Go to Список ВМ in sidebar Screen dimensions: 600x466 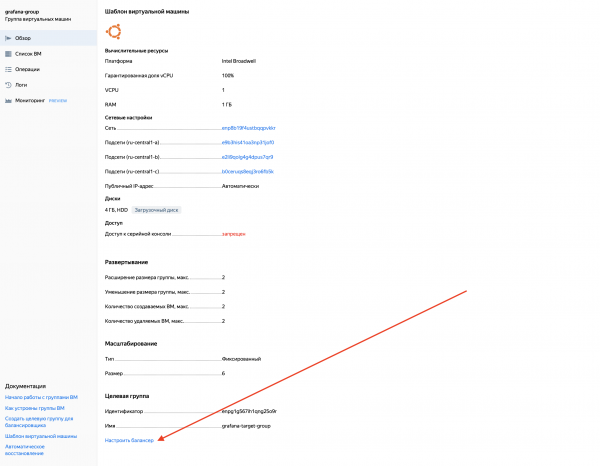(27, 53)
